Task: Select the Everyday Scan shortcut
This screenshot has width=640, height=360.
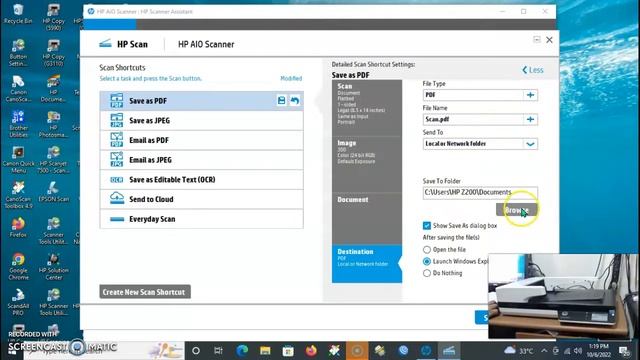Action: [201, 219]
